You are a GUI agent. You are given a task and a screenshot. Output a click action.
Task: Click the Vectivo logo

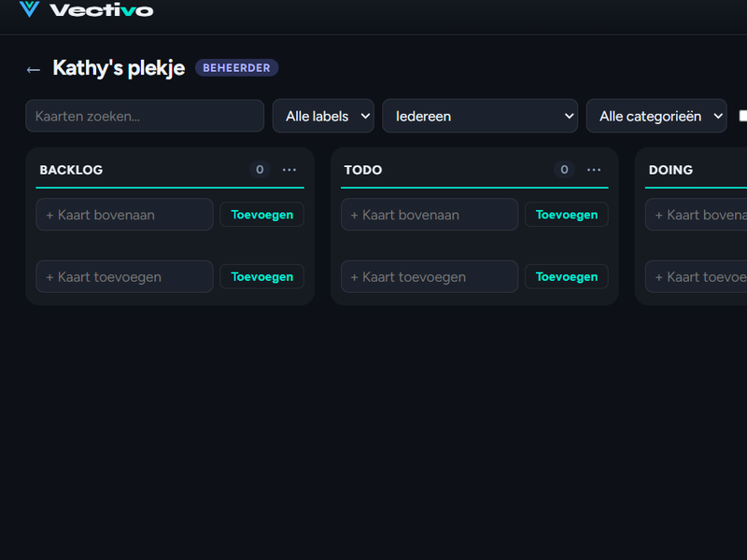(x=86, y=9)
